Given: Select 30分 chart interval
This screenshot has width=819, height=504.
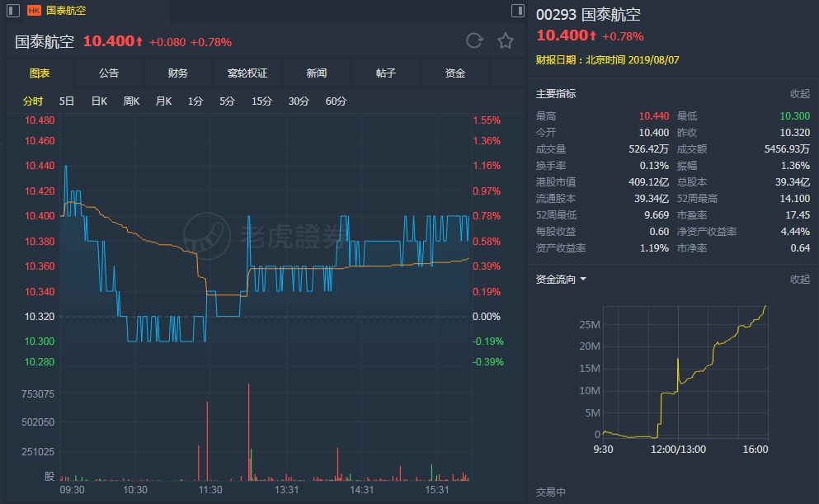Looking at the screenshot, I should pos(299,101).
